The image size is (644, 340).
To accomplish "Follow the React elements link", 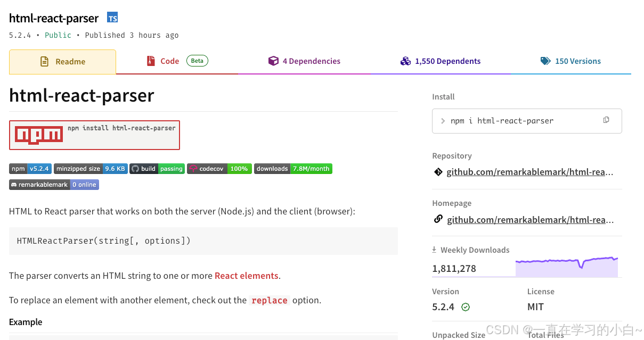I will pos(246,276).
